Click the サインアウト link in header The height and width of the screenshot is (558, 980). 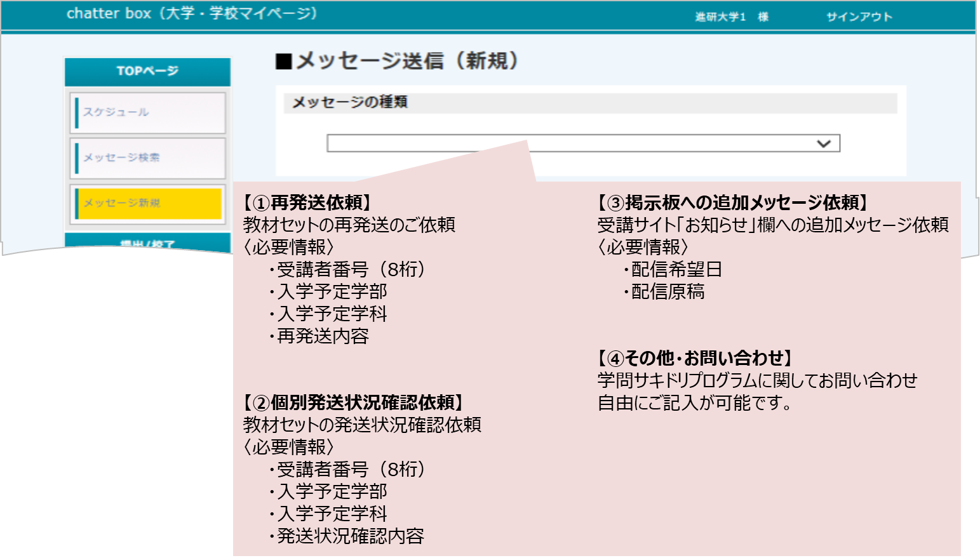coord(859,17)
